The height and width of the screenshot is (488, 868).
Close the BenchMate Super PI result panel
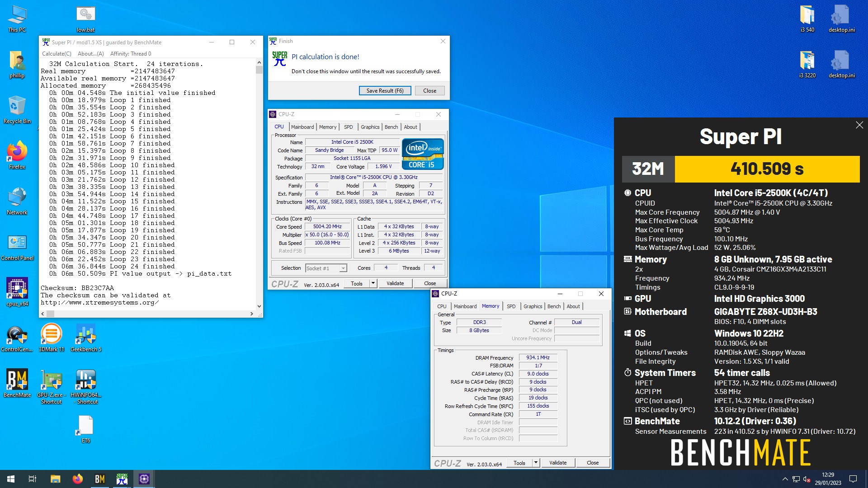pos(859,125)
